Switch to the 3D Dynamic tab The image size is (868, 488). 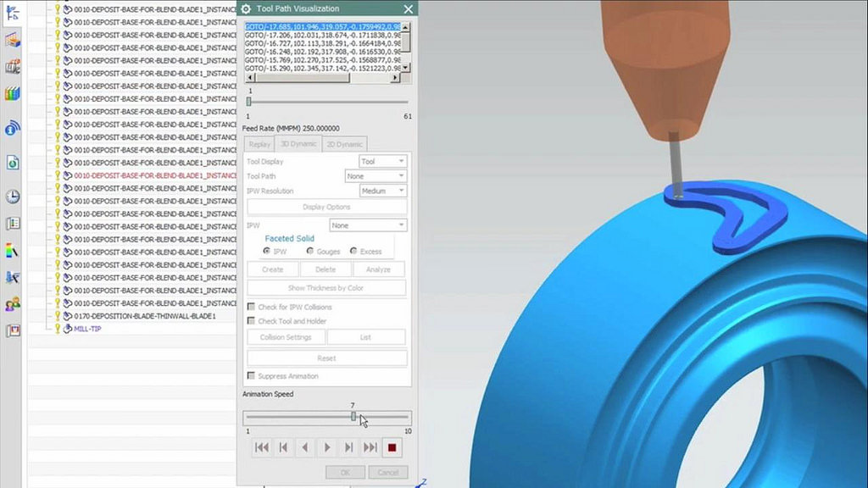click(298, 144)
